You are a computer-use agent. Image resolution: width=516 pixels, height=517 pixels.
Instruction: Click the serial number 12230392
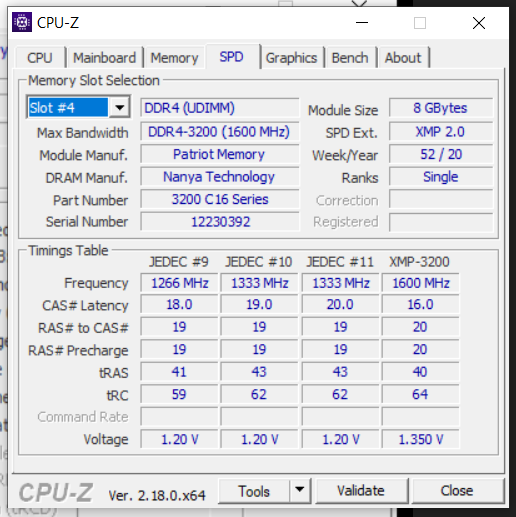[x=220, y=222]
